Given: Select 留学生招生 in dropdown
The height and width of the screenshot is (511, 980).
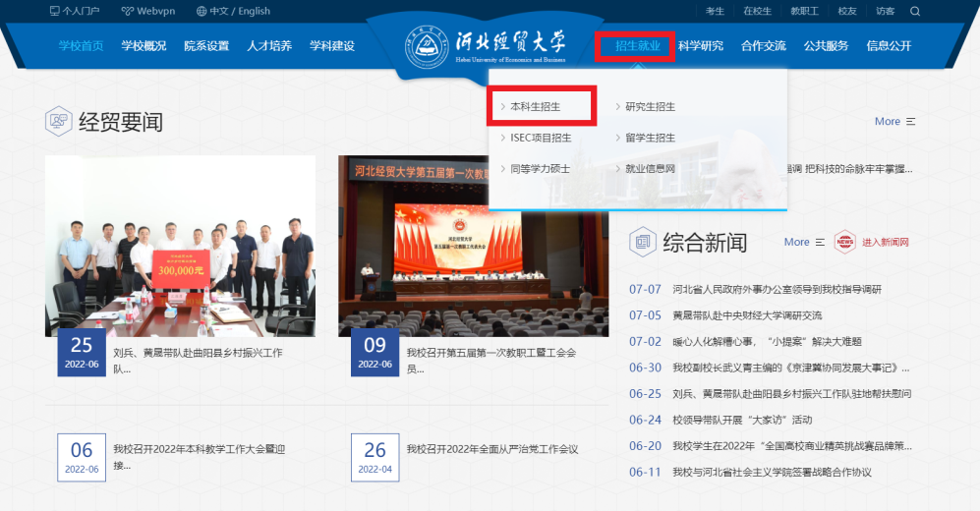Looking at the screenshot, I should click(650, 138).
